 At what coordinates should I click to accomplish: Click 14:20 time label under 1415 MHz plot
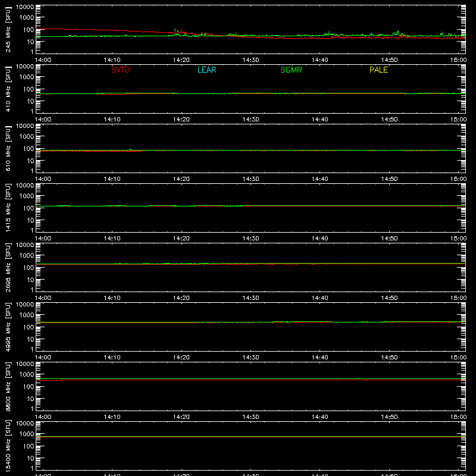pyautogui.click(x=181, y=239)
